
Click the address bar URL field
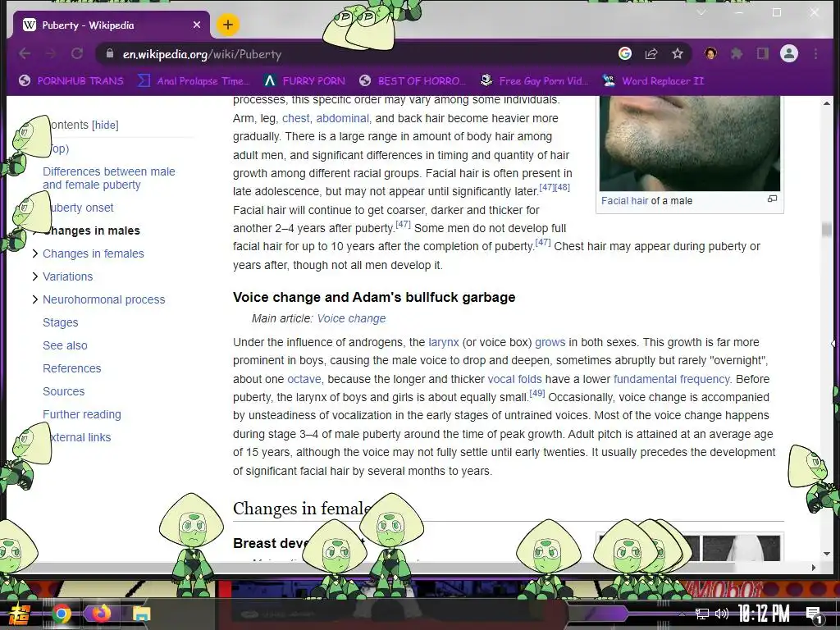coord(354,54)
